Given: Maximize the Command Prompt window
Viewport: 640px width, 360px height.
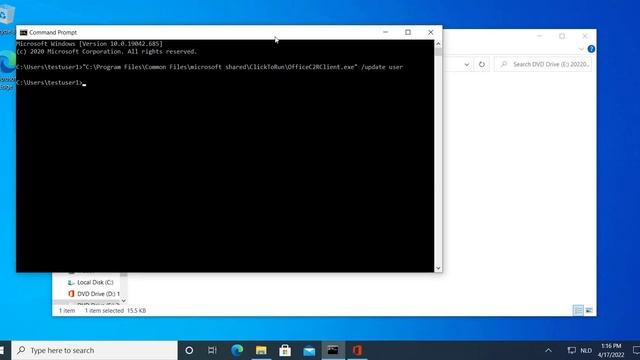Looking at the screenshot, I should click(x=408, y=32).
